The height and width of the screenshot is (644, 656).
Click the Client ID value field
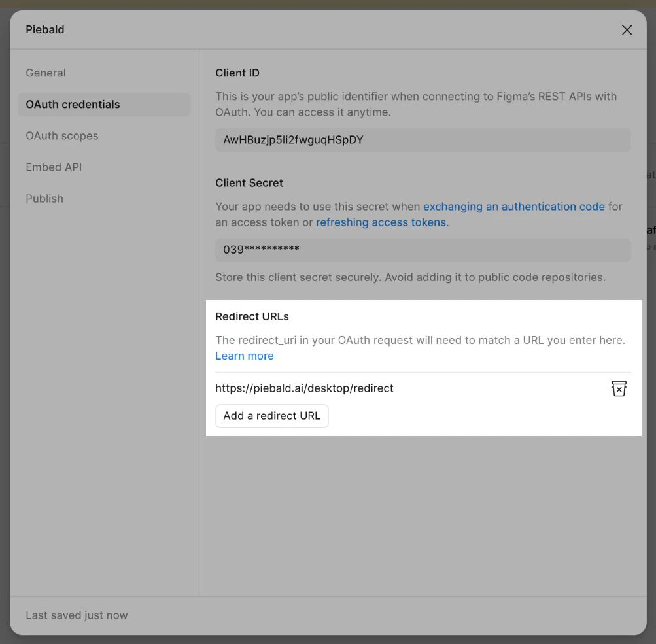[423, 140]
